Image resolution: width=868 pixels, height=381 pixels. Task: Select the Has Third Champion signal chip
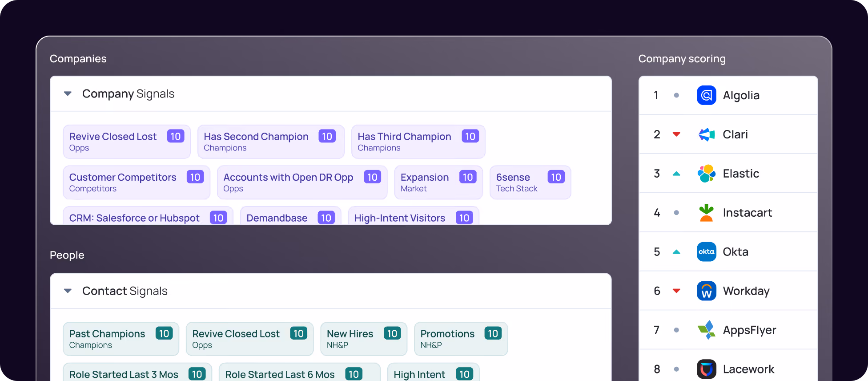pos(418,142)
